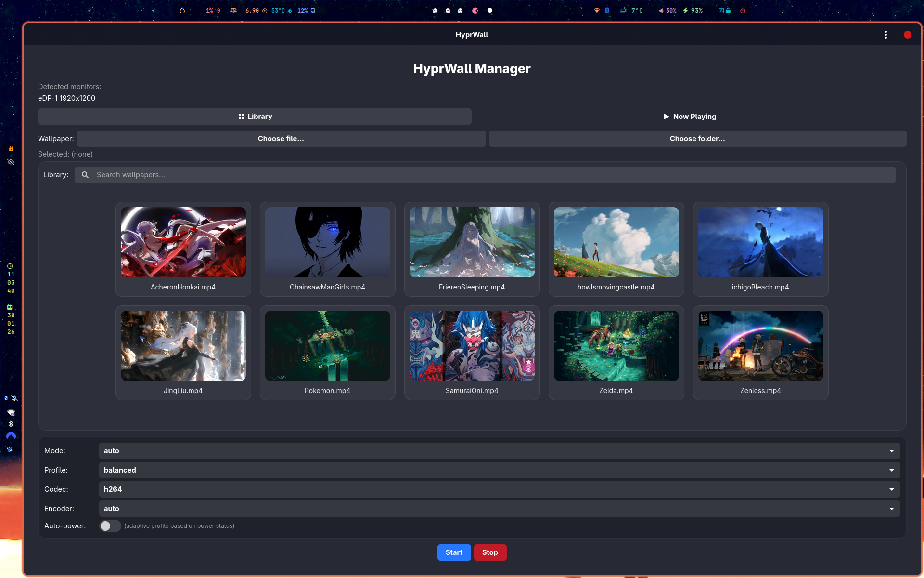Click the power icon in the top-right bar
This screenshot has height=578, width=924.
click(x=742, y=10)
